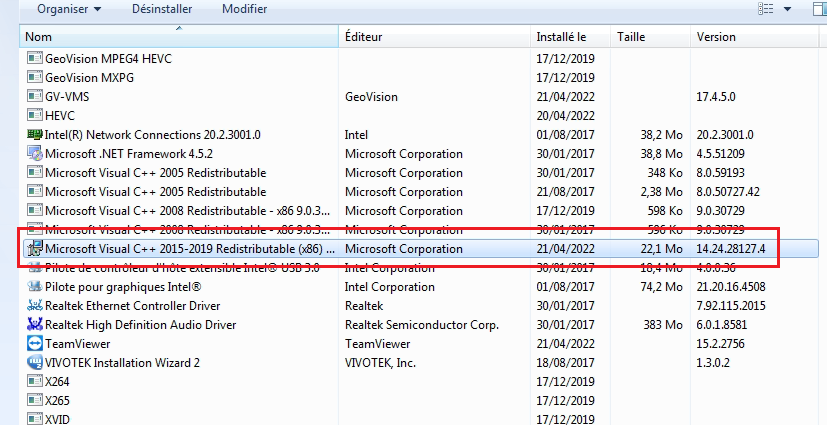Sort by the Installé le column header
Screen dimensions: 827x425
[x=570, y=37]
